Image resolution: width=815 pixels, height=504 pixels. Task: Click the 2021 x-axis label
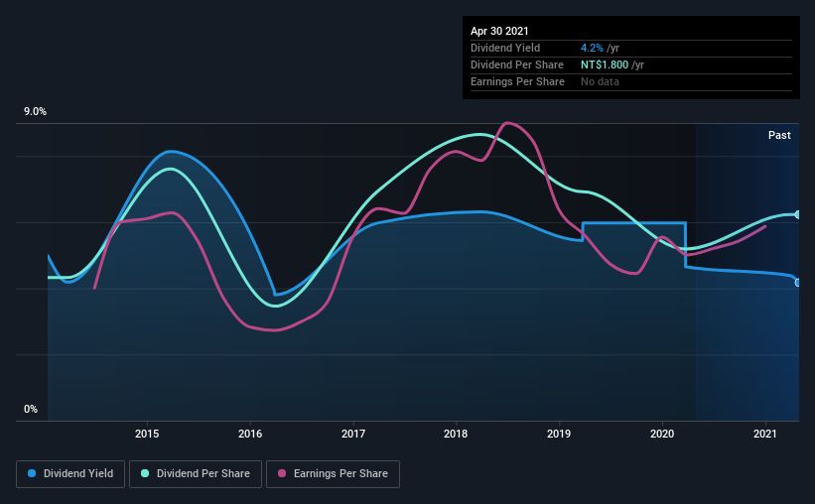[765, 434]
